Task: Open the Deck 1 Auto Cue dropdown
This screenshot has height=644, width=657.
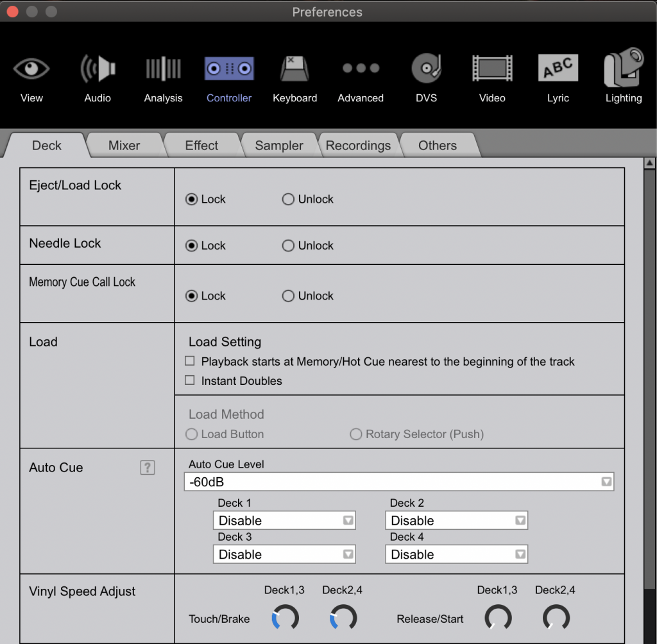Action: 284,520
